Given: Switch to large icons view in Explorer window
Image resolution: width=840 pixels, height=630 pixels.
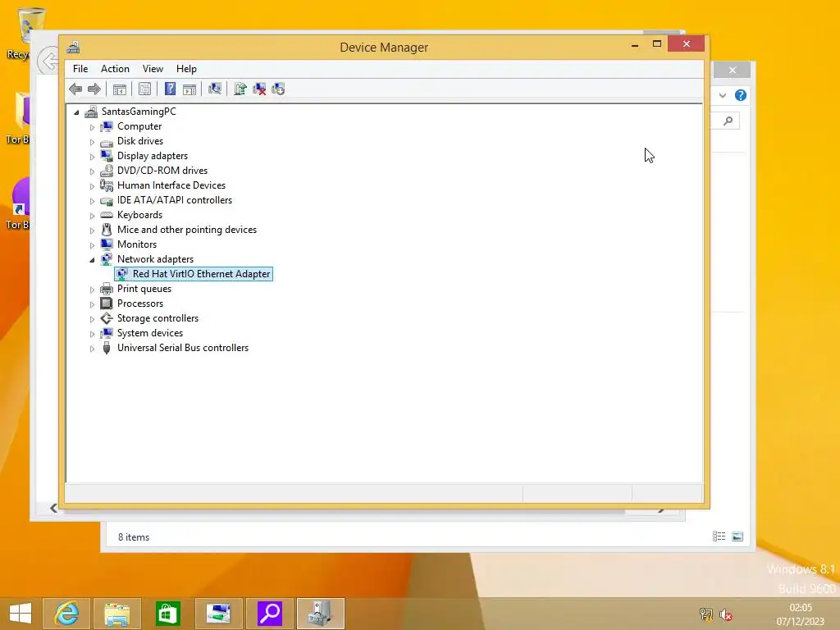Looking at the screenshot, I should click(x=737, y=536).
